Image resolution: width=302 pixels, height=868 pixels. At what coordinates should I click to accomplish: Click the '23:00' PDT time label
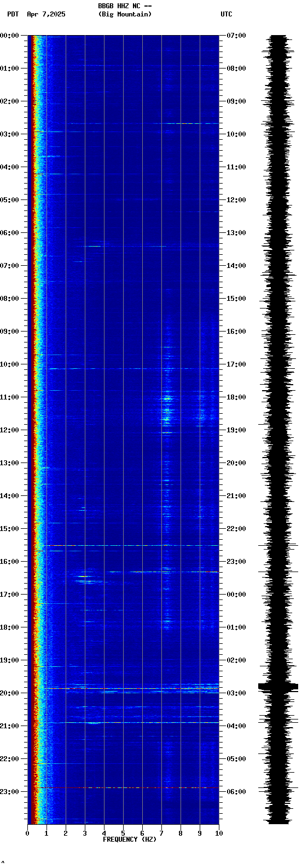(9, 792)
